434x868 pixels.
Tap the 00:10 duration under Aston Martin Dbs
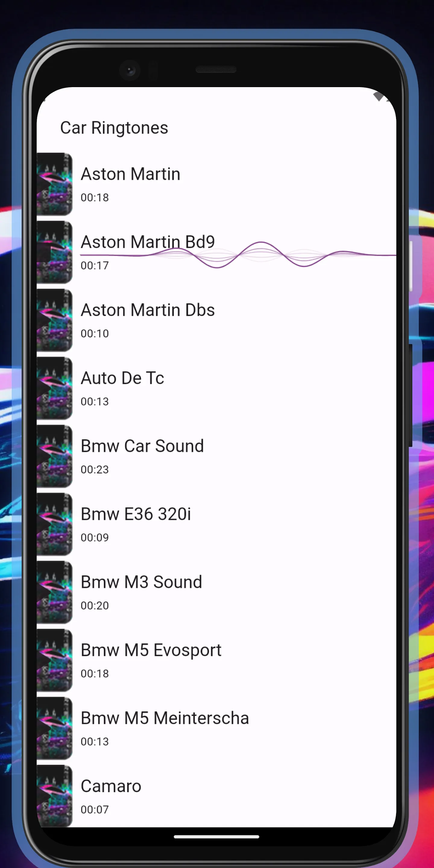tap(95, 334)
